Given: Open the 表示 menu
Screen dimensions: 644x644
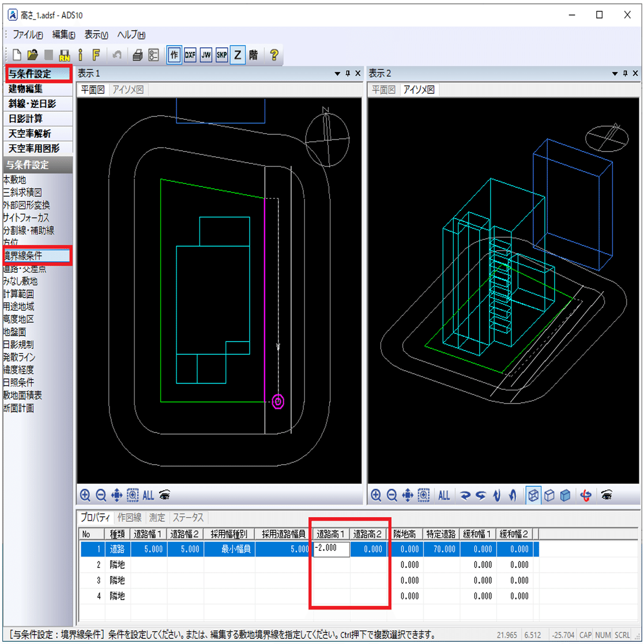Looking at the screenshot, I should point(96,35).
